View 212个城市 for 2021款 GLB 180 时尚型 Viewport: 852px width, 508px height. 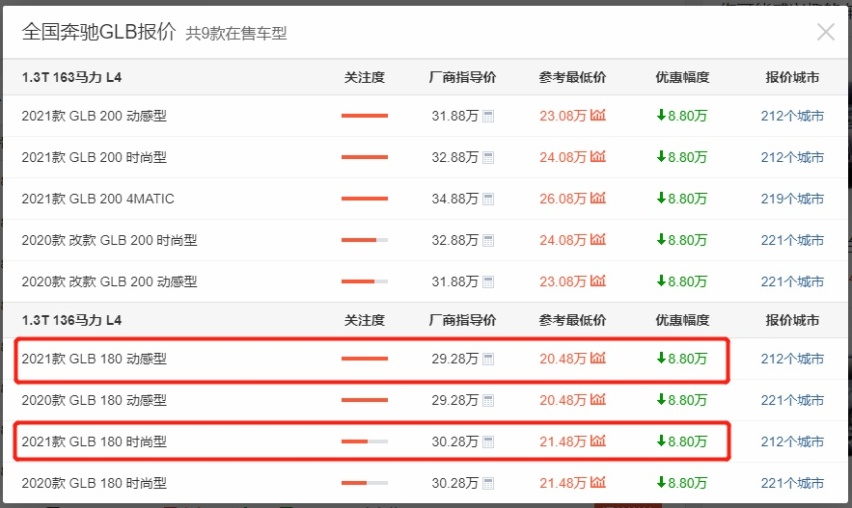pos(792,442)
